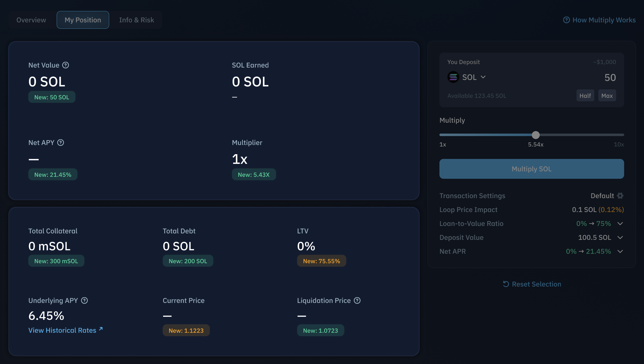Click the SOL token logo icon
This screenshot has height=364, width=644.
tap(453, 77)
